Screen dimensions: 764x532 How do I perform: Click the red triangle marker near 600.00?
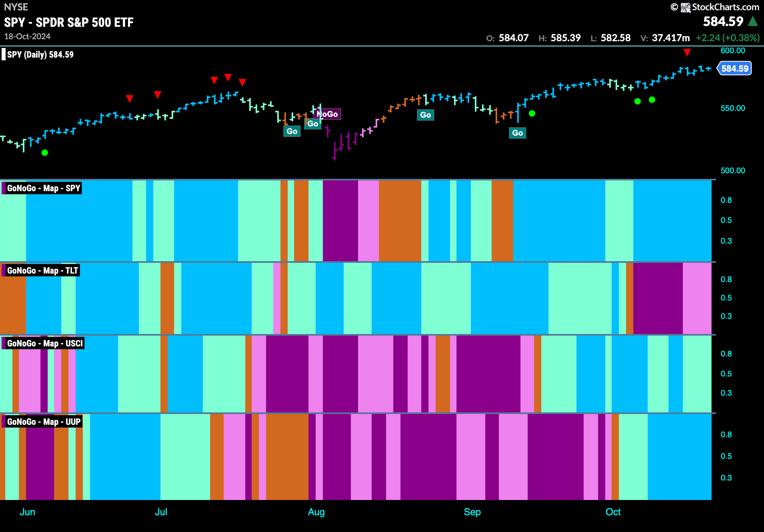pos(687,52)
